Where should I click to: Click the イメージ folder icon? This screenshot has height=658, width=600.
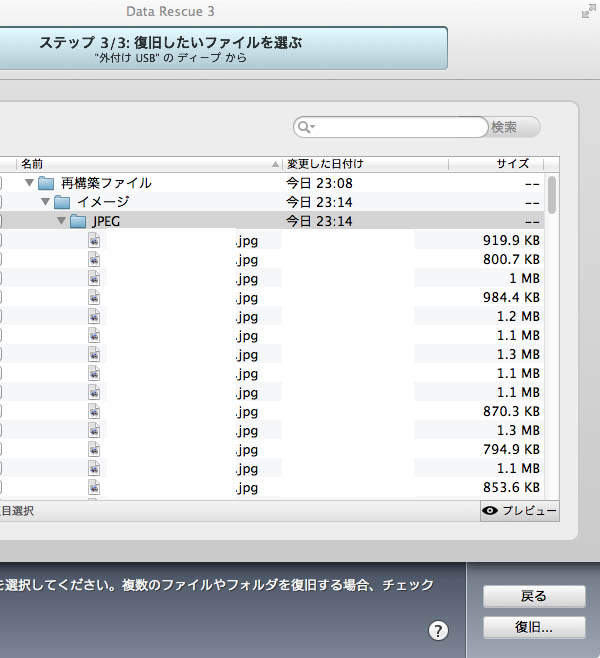(x=61, y=202)
